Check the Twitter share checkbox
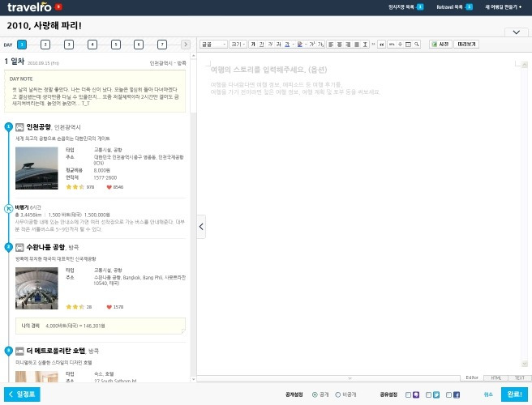Screen dimensions: 532x405 coord(428,394)
